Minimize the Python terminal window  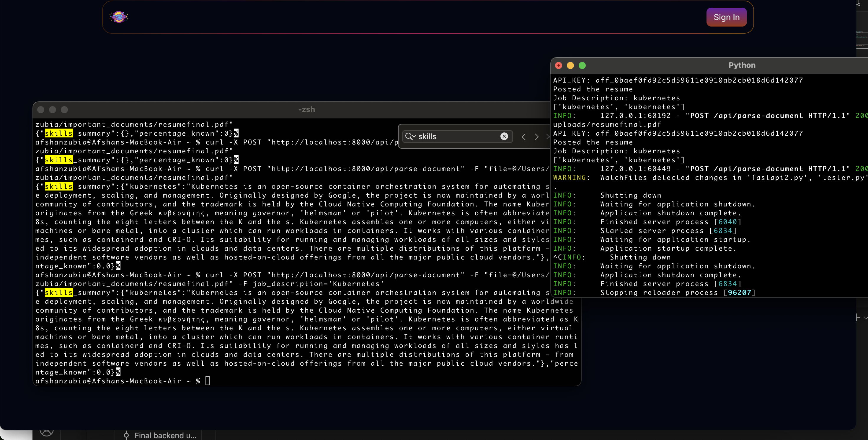(570, 66)
